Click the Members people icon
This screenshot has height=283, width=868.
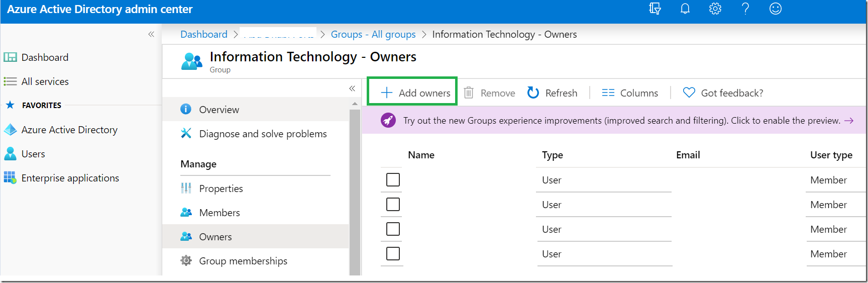pos(186,212)
